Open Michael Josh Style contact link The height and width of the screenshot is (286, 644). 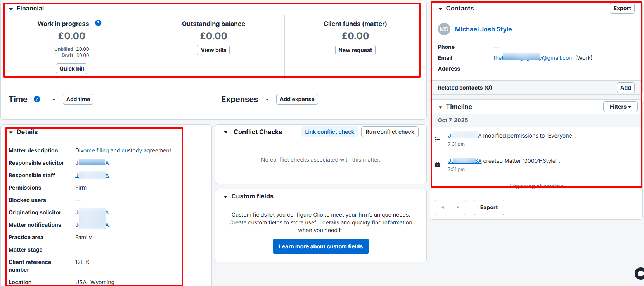tap(483, 29)
